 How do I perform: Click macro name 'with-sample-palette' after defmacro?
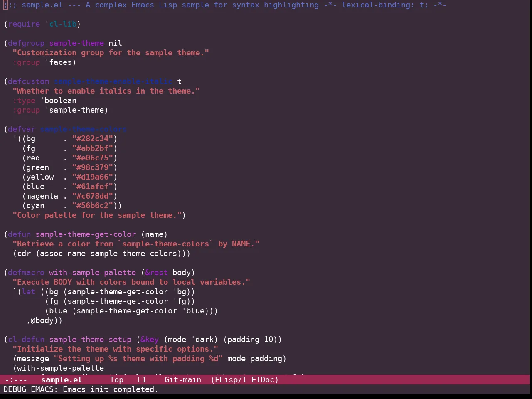click(x=92, y=273)
